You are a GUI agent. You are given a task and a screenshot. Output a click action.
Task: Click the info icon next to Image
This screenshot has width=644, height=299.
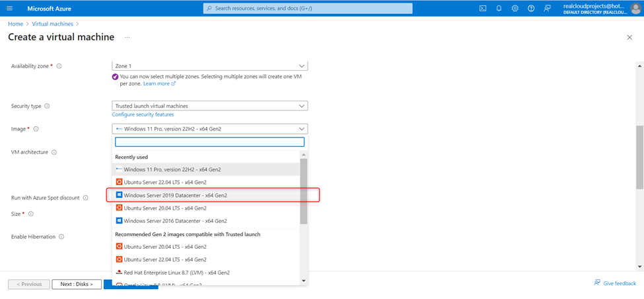pyautogui.click(x=36, y=129)
